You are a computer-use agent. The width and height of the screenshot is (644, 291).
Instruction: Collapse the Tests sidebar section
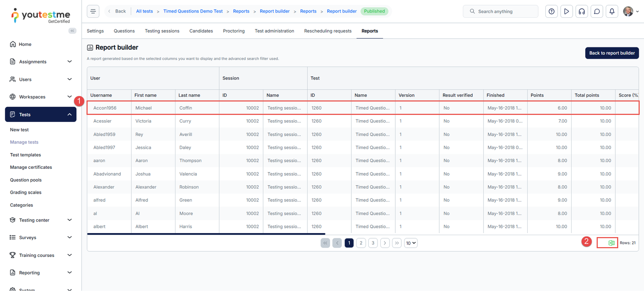(69, 115)
